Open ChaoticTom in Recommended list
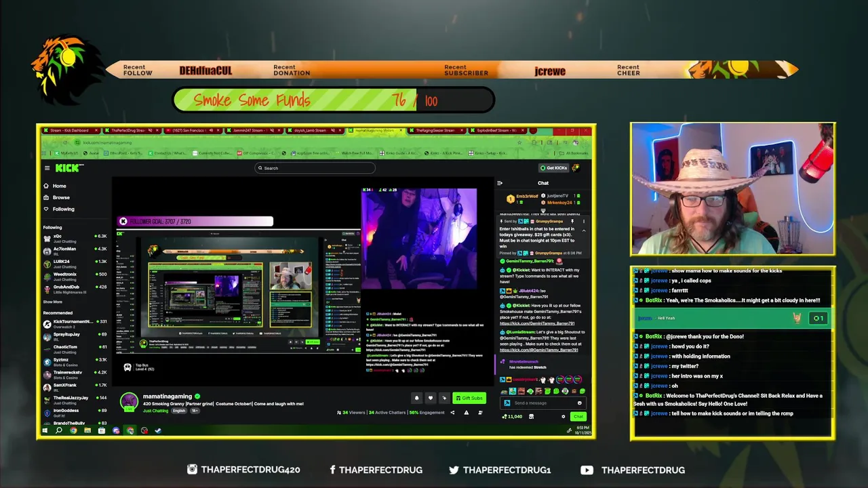 [x=75, y=349]
